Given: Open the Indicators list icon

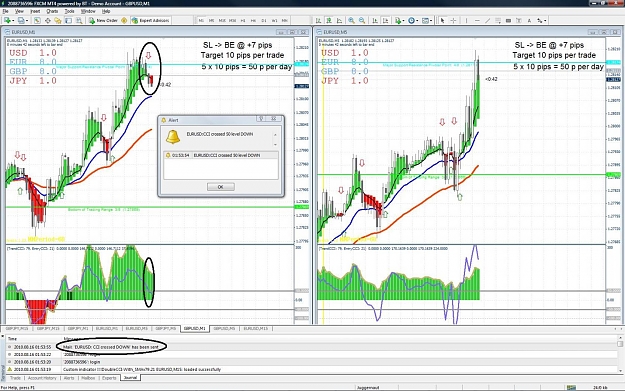Looking at the screenshot, I should [397, 20].
